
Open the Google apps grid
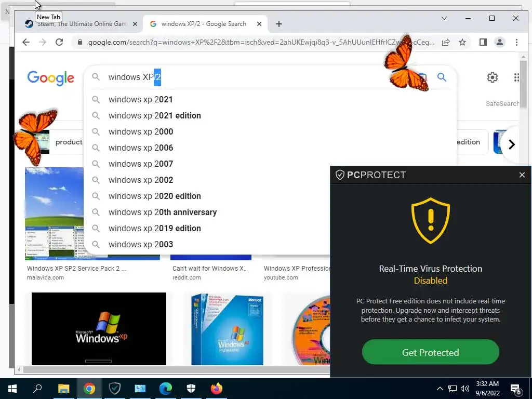point(516,78)
